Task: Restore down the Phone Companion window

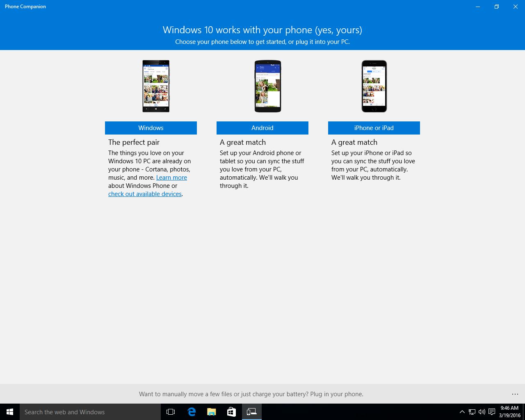Action: [x=497, y=7]
